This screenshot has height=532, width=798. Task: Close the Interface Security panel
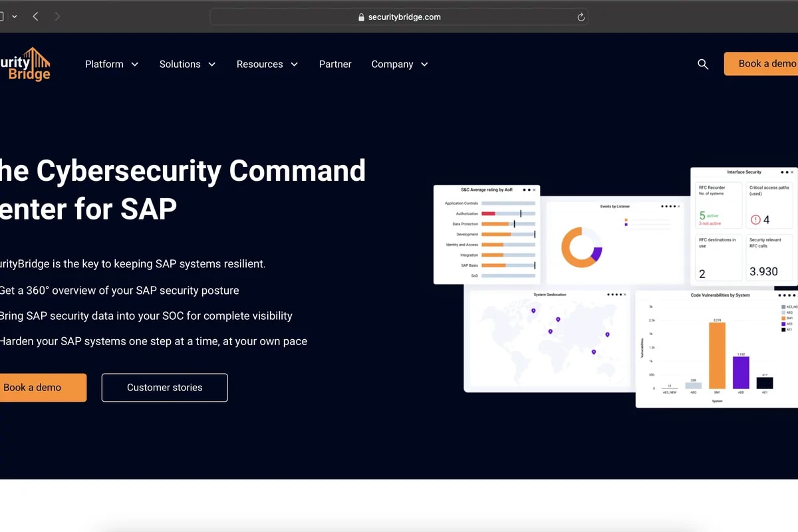(793, 172)
